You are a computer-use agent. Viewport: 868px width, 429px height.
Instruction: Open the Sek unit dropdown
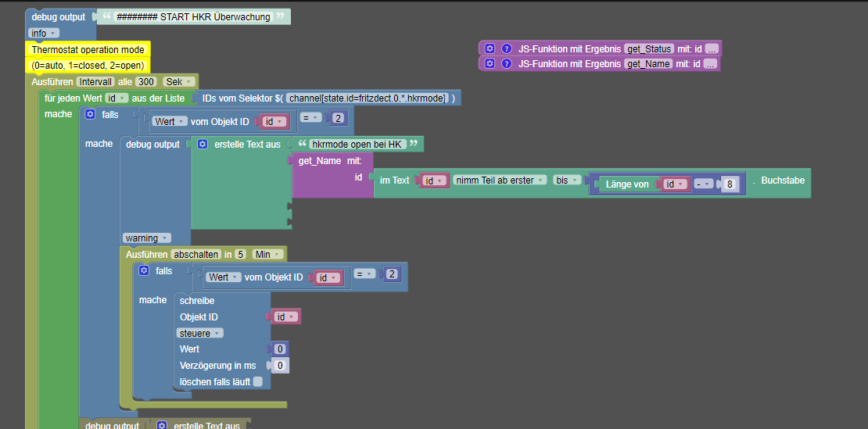[x=179, y=82]
